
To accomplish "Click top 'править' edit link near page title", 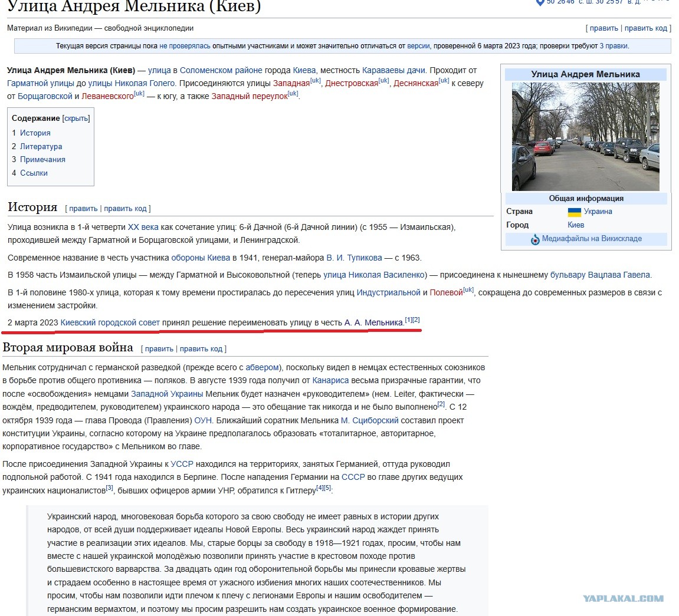I will [x=603, y=28].
